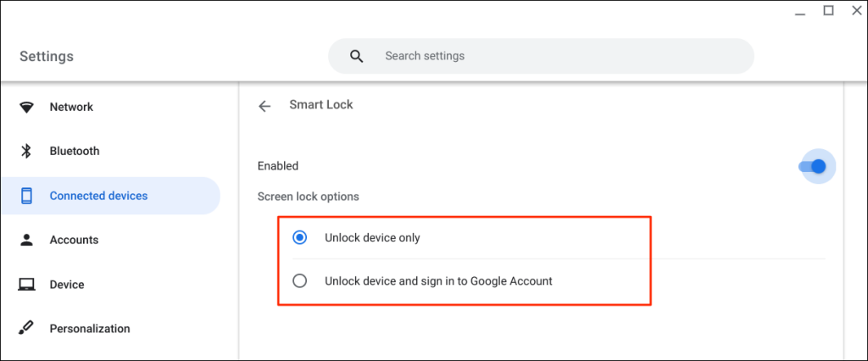Select the Unlock device only radio button
868x361 pixels.
pyautogui.click(x=299, y=238)
